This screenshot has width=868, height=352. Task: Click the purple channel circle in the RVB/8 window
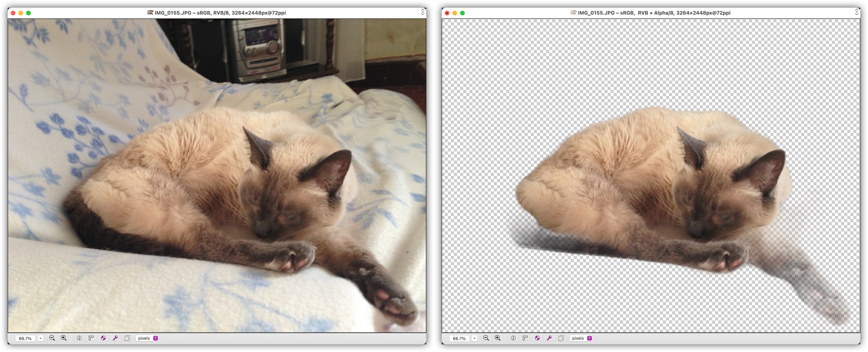pos(103,338)
